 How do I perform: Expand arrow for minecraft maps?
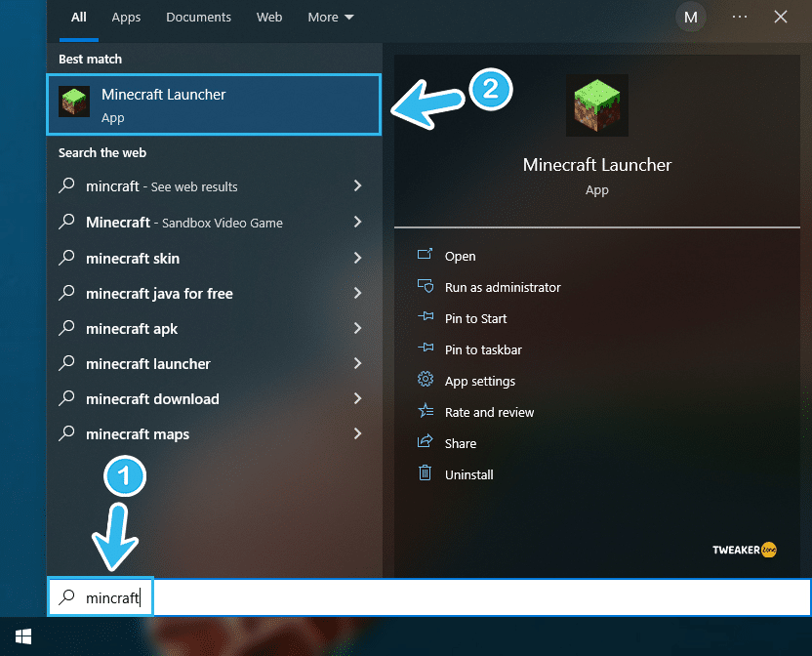click(x=357, y=433)
